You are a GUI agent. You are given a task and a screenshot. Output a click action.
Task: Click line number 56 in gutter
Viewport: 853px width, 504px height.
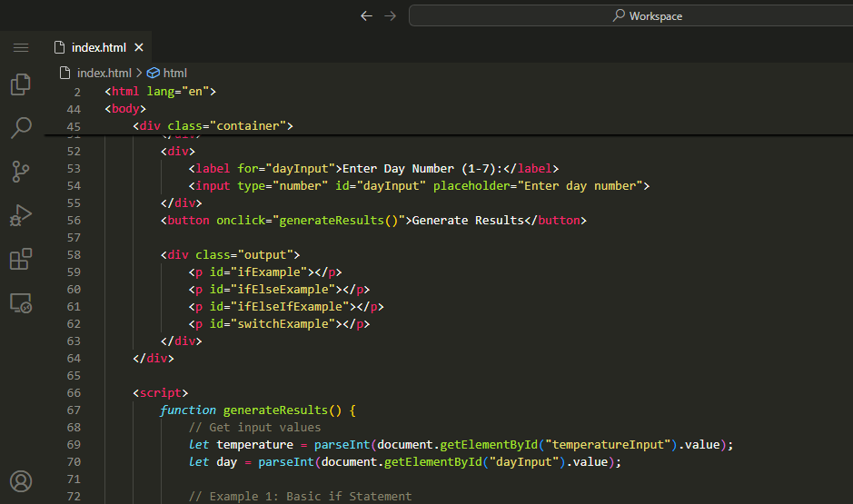[74, 220]
